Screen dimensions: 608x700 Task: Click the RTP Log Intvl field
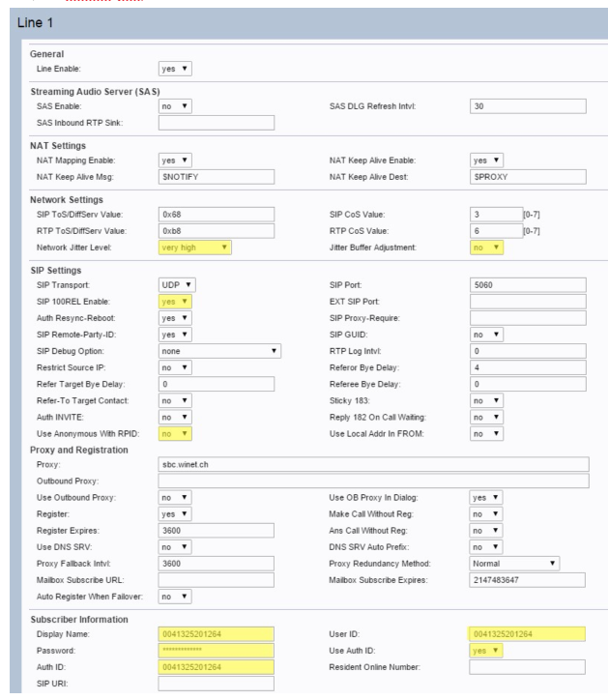coord(528,351)
